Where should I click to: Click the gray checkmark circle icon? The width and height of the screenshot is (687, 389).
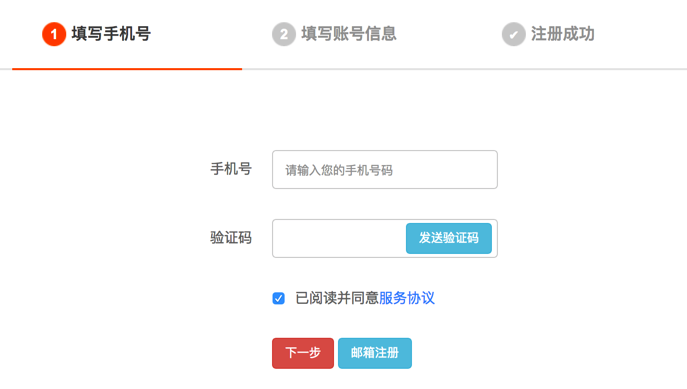tap(513, 34)
